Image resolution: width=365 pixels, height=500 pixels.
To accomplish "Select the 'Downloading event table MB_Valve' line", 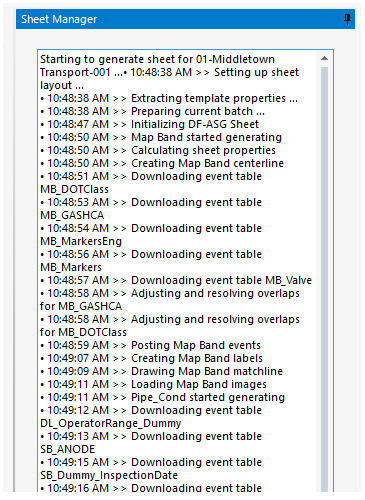I will coord(176,280).
